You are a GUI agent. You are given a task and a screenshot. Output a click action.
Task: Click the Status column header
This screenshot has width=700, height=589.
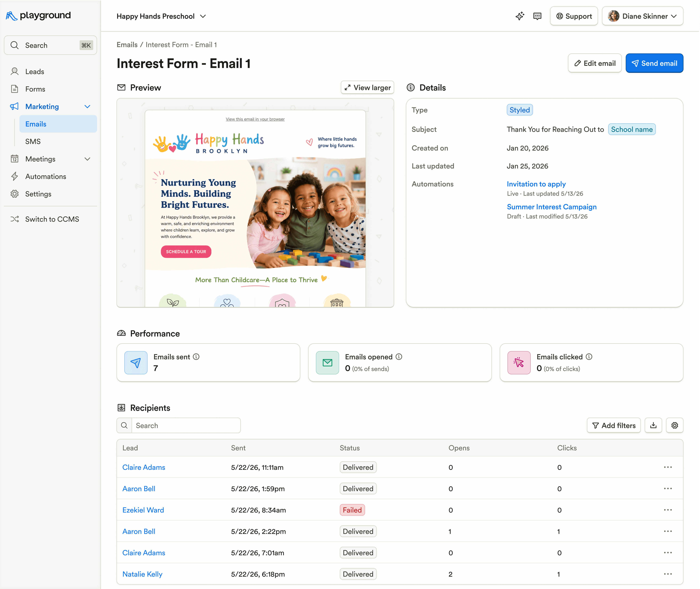tap(350, 448)
